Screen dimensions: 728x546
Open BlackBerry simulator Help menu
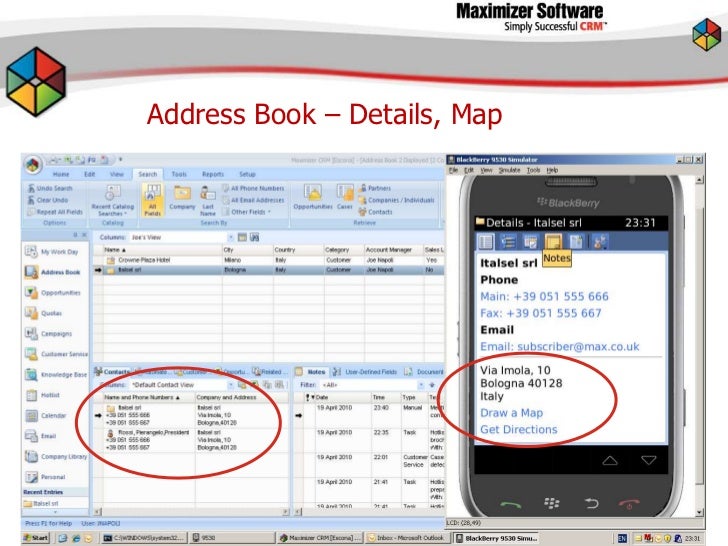[552, 170]
